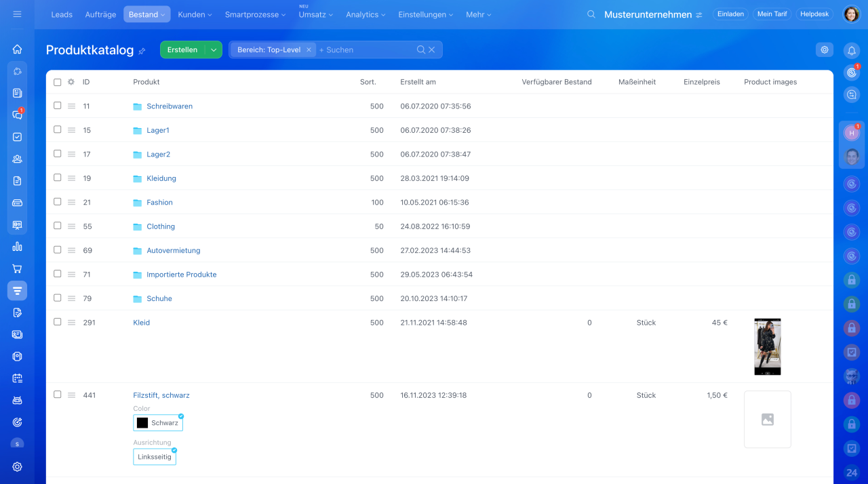Open the shopping cart icon in sidebar
This screenshot has width=868, height=484.
pos(17,268)
